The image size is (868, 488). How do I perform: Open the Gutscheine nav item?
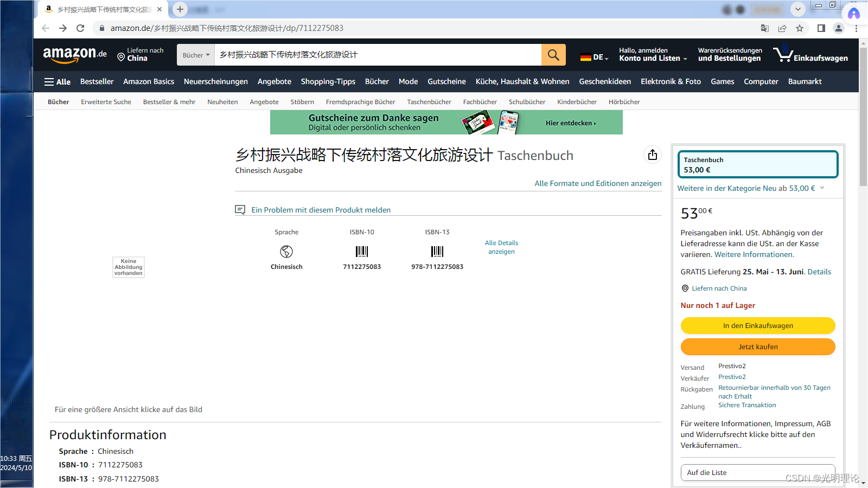pos(446,82)
